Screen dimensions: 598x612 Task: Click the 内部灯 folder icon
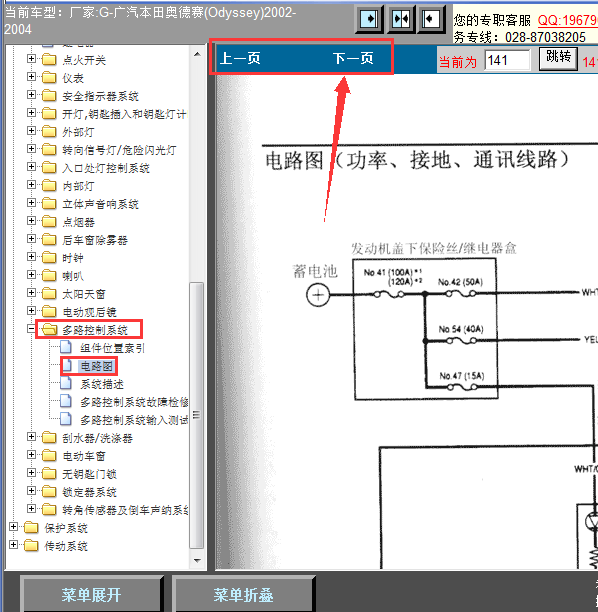[49, 186]
